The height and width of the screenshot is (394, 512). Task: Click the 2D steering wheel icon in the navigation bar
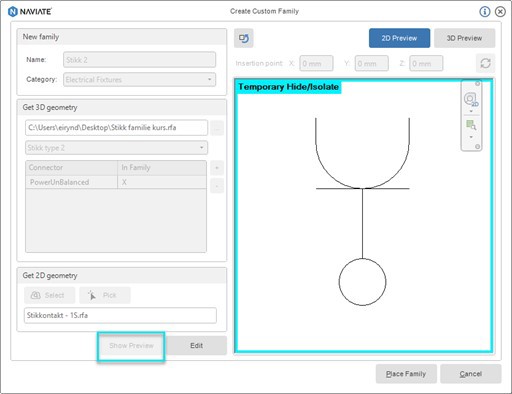(x=471, y=99)
